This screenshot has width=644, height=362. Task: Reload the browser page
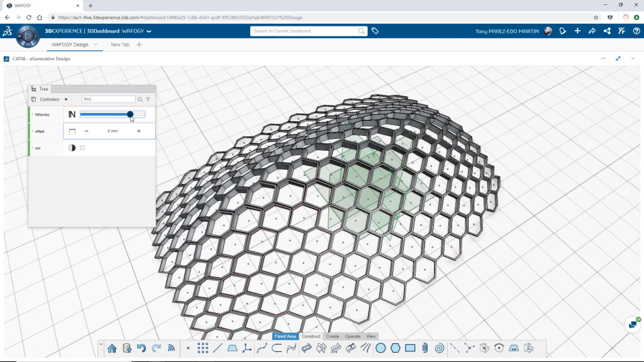coord(29,17)
